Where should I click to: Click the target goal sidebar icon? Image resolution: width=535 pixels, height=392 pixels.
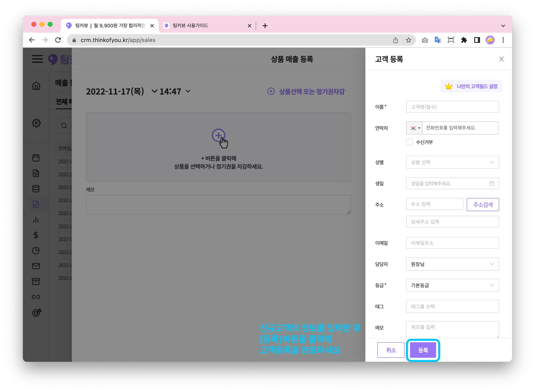click(37, 312)
